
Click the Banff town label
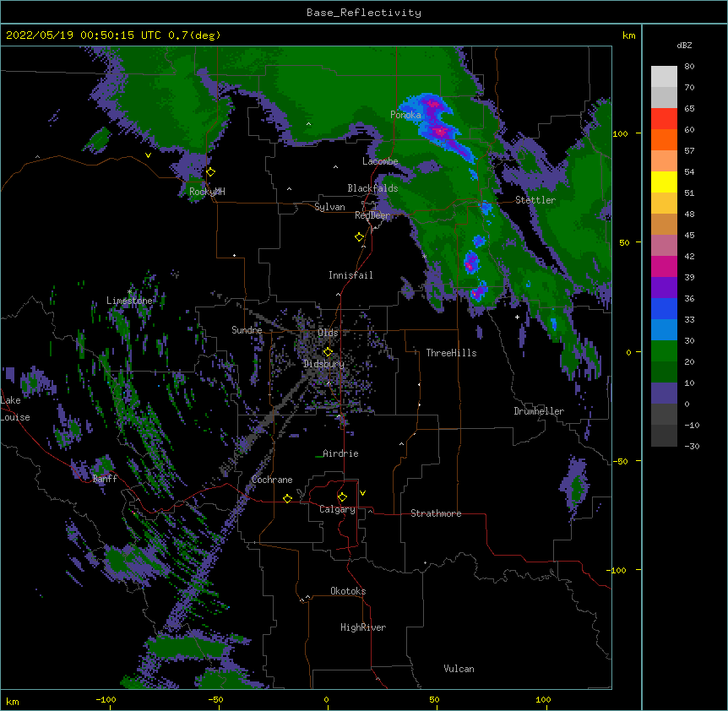pyautogui.click(x=105, y=479)
